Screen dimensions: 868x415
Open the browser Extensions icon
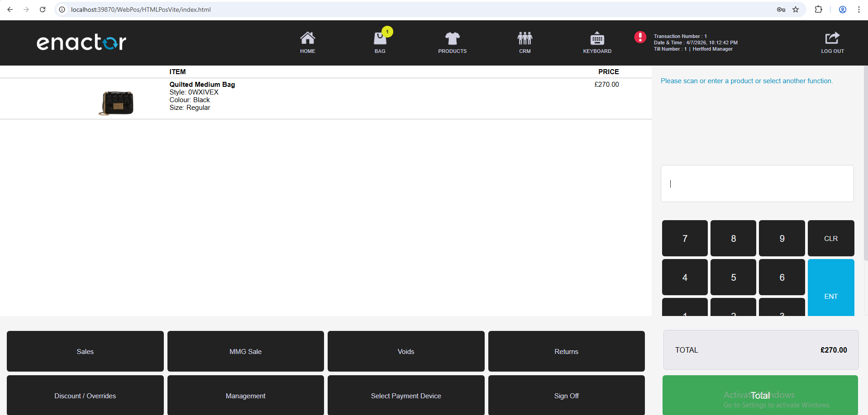click(x=818, y=9)
